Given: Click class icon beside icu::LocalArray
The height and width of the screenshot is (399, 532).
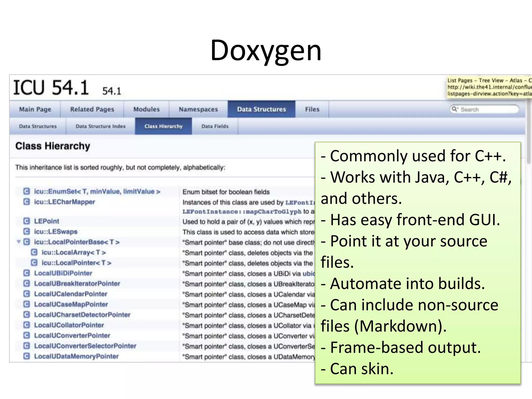Looking at the screenshot, I should coord(34,252).
